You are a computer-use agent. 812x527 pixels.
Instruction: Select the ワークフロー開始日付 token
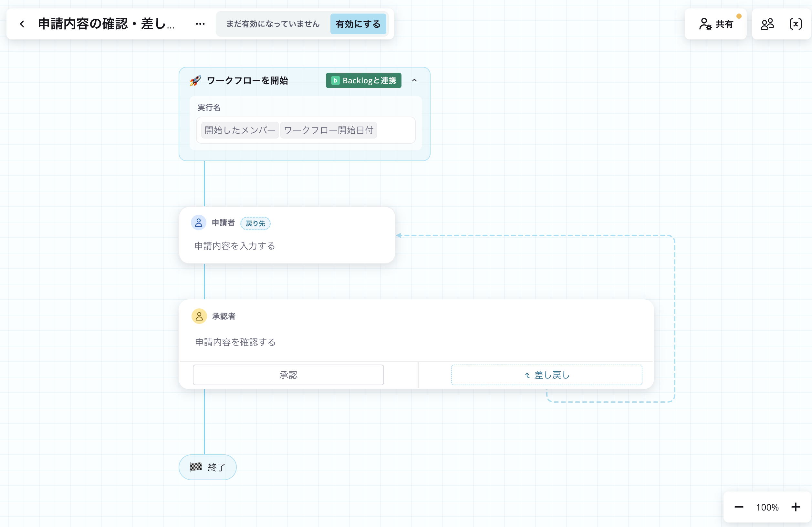[328, 130]
